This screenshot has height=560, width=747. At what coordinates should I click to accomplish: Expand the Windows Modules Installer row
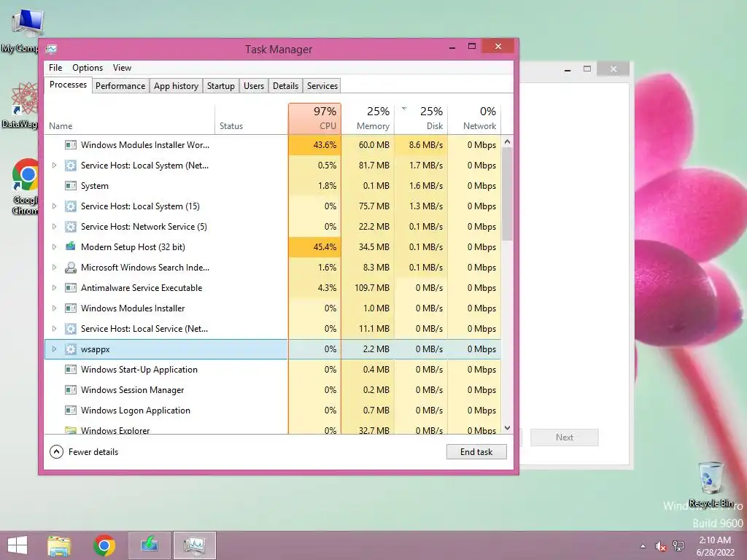54,308
